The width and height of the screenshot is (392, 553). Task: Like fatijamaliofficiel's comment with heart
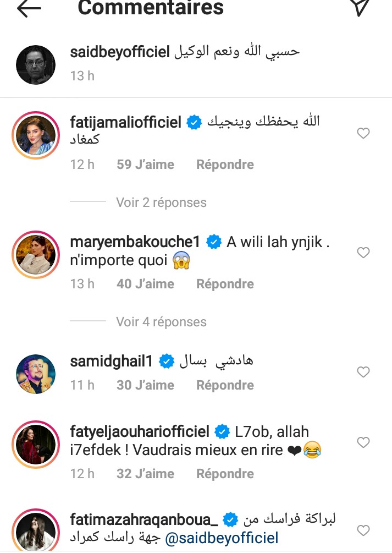pos(363,133)
